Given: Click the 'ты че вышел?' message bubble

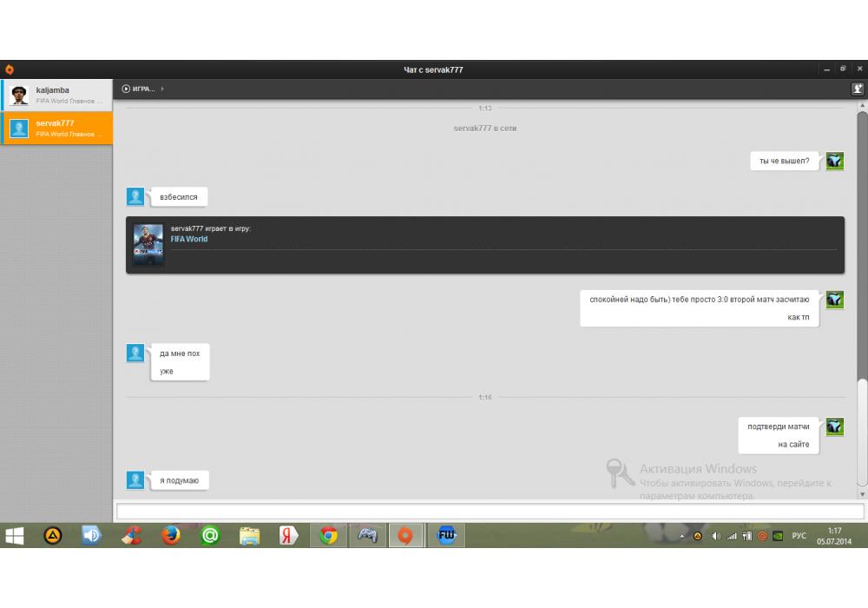Looking at the screenshot, I should tap(784, 162).
